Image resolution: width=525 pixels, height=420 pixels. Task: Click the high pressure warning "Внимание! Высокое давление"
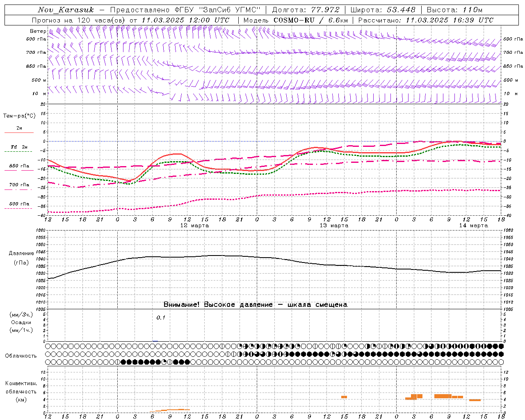pos(218,305)
